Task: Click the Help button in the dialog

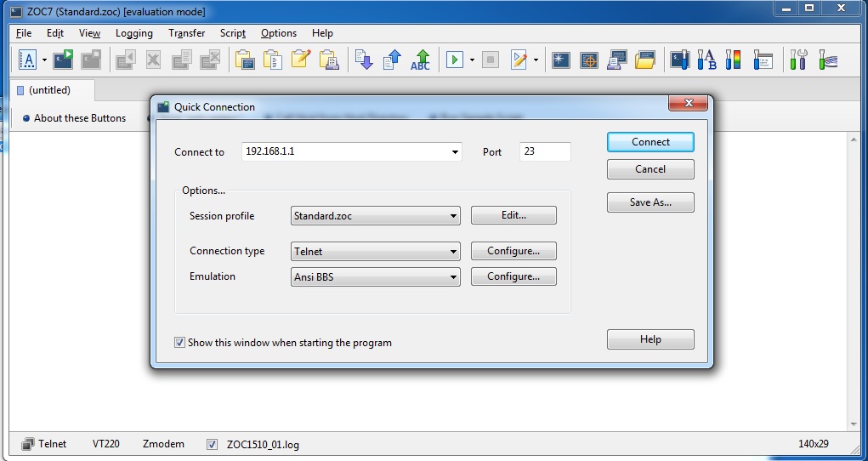Action: click(650, 339)
